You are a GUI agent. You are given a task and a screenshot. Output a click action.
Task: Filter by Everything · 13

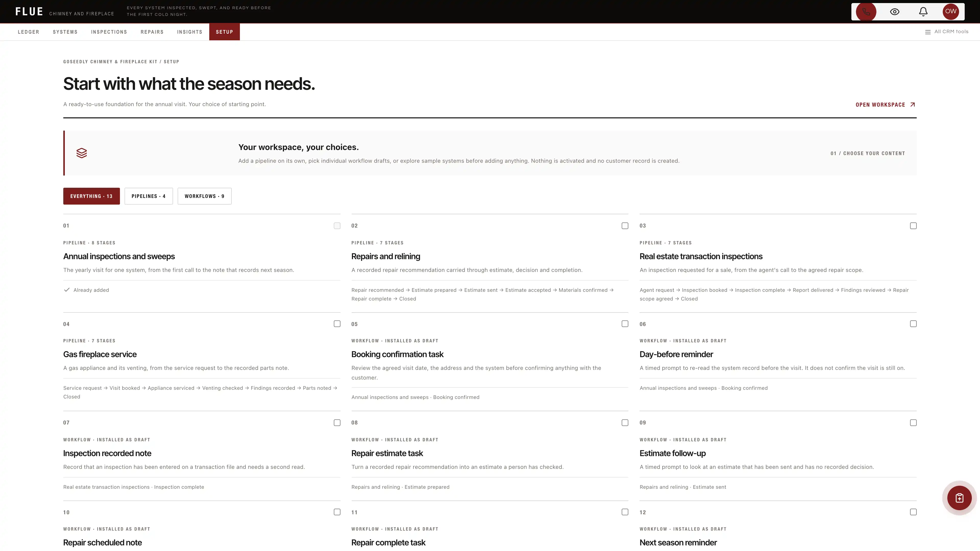(x=91, y=196)
